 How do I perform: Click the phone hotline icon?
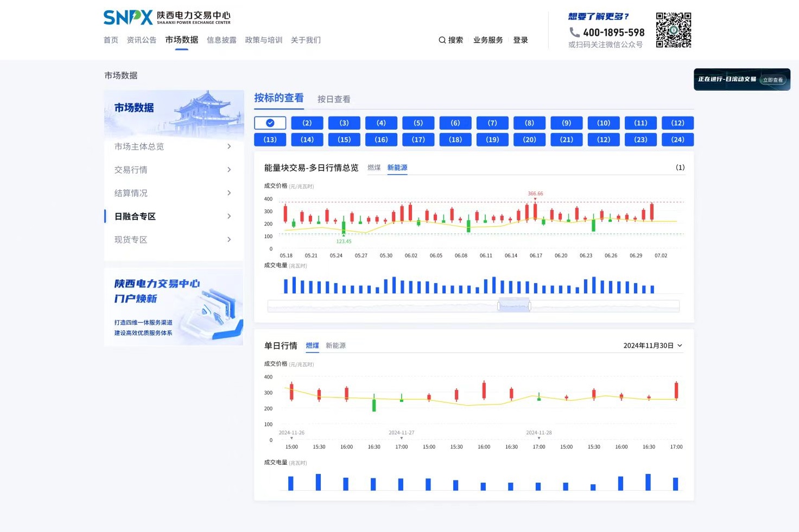click(x=574, y=33)
